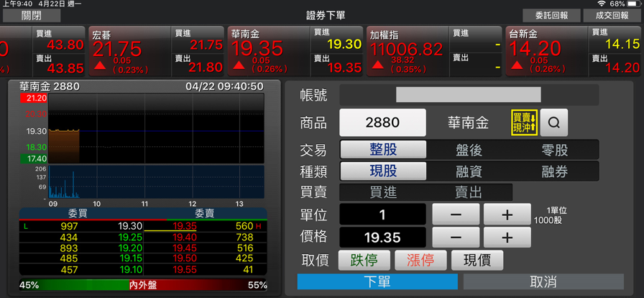The height and width of the screenshot is (298, 644).
Task: Decrease 單位 quantity with the minus button
Action: coord(455,215)
